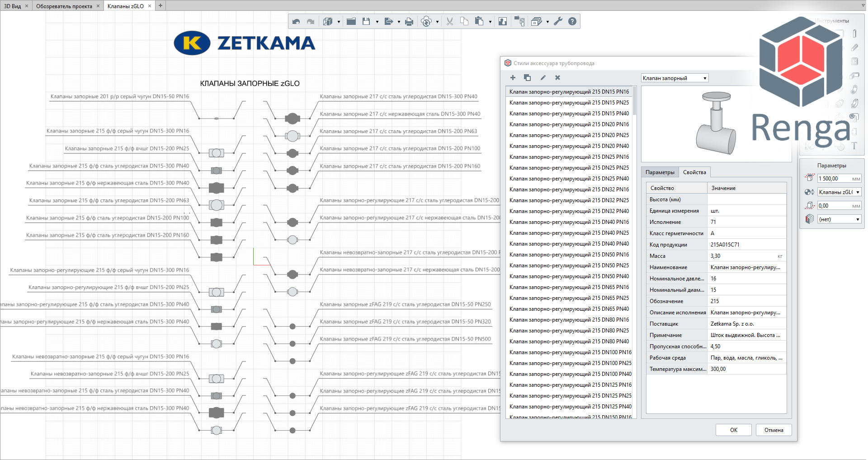Open the 'Клапаны zGLO' style dropdown in Параметры
Viewport: 868px width, 460px height.
point(840,192)
